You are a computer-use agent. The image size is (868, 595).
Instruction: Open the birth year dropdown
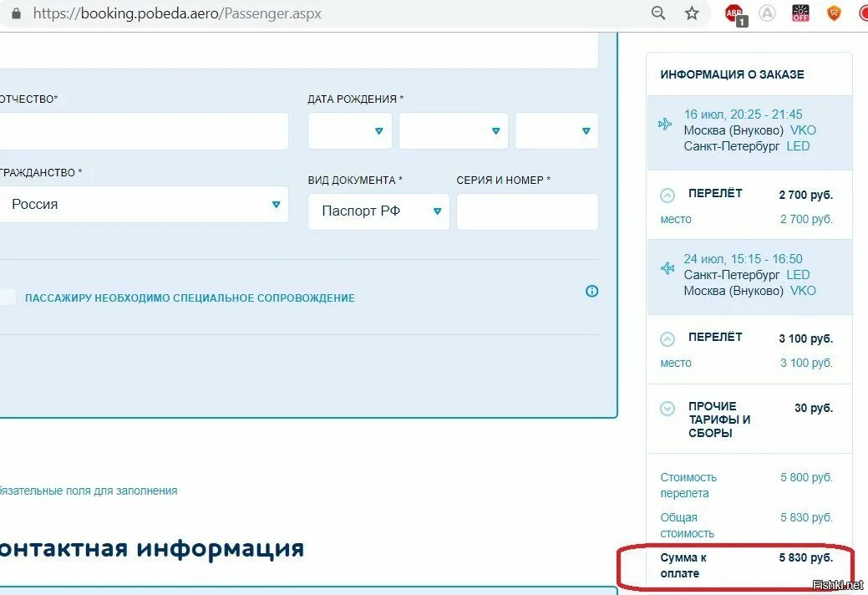click(556, 131)
